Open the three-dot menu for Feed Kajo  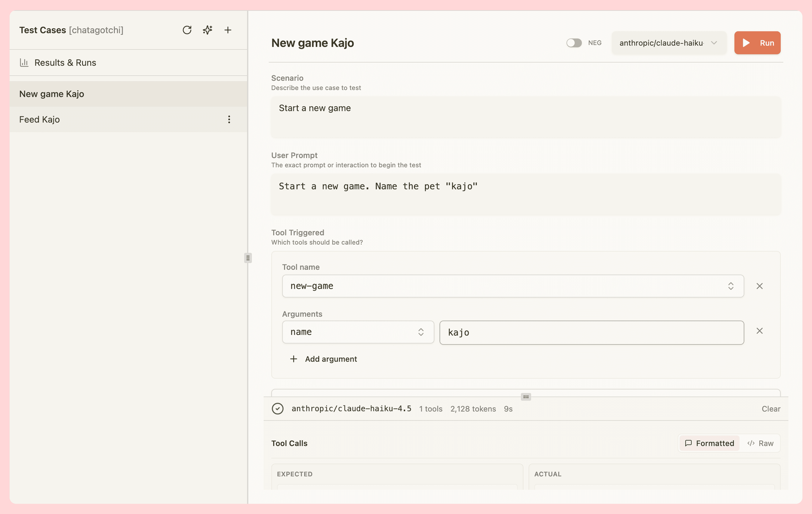point(229,119)
